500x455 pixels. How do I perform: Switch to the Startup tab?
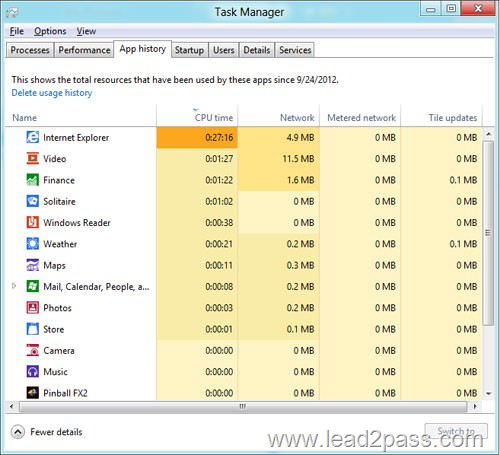pyautogui.click(x=189, y=50)
